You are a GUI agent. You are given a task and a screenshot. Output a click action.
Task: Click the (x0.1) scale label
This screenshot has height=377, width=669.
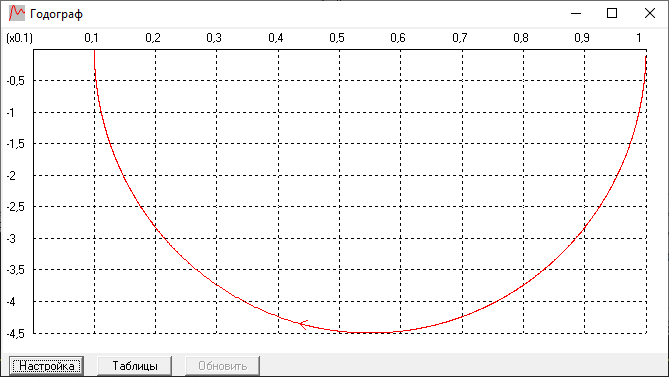click(x=19, y=38)
